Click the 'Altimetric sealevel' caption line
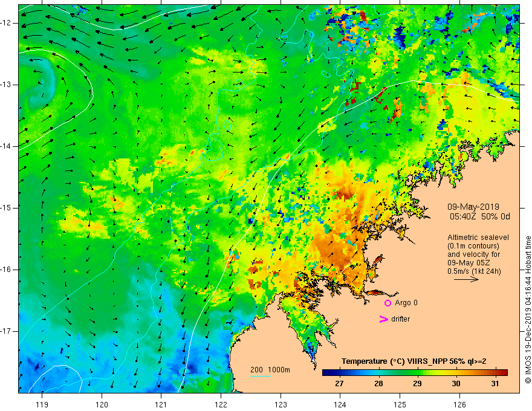532x411 pixels. tap(478, 238)
